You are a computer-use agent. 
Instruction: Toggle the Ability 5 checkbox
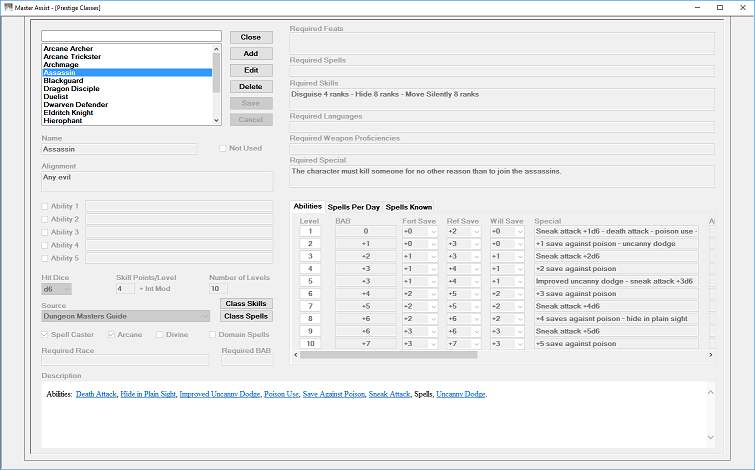click(45, 258)
